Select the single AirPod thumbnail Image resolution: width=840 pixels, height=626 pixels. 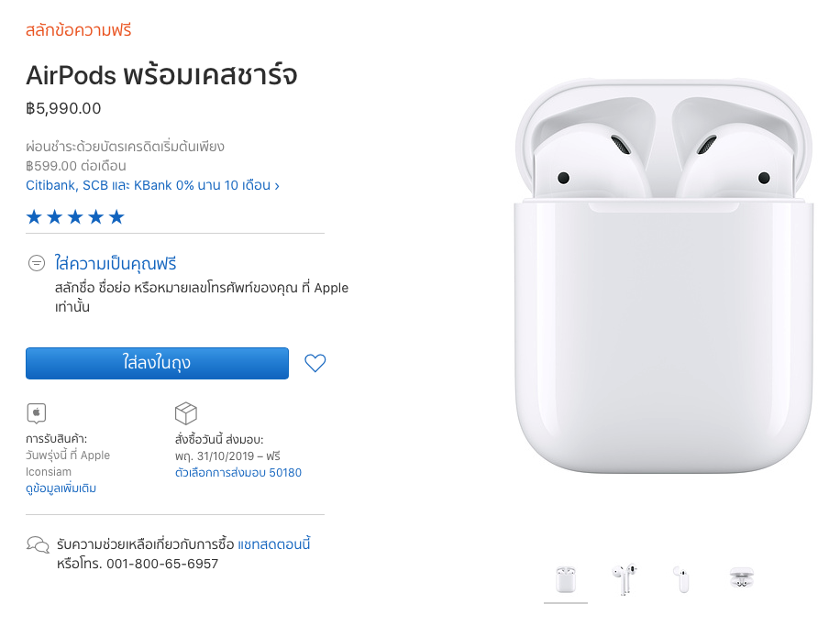tap(682, 580)
